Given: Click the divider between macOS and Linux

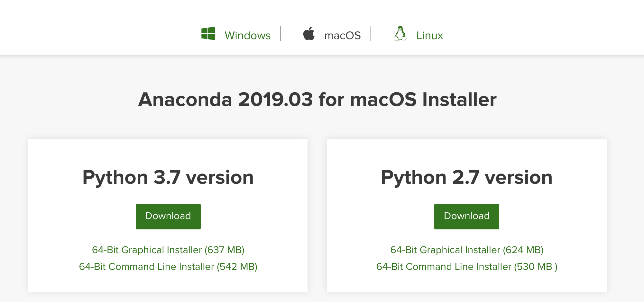Looking at the screenshot, I should pyautogui.click(x=371, y=33).
